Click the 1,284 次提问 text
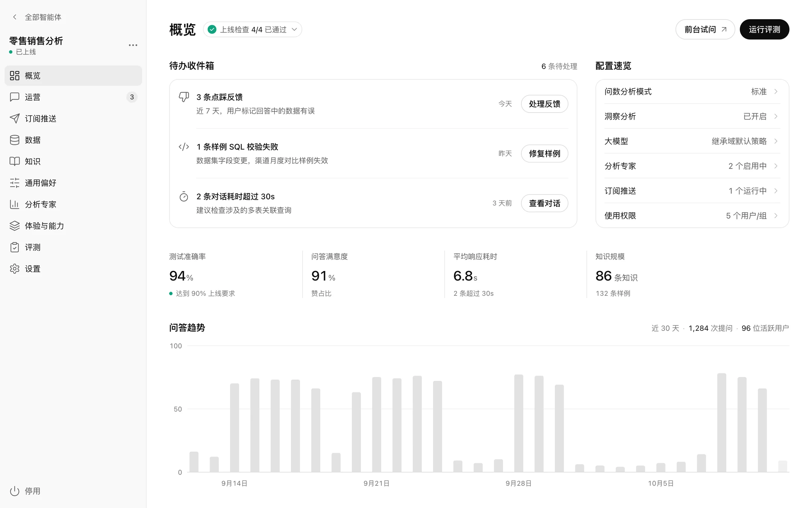 click(x=710, y=328)
